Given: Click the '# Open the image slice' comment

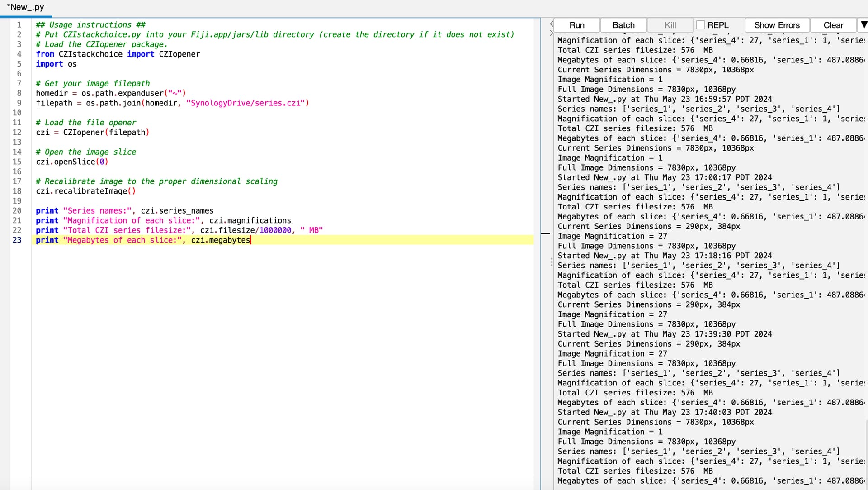Looking at the screenshot, I should coord(86,152).
